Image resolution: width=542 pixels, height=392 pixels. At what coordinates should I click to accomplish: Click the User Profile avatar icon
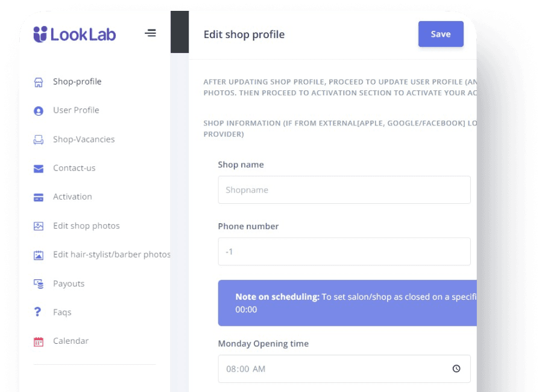[x=39, y=110]
